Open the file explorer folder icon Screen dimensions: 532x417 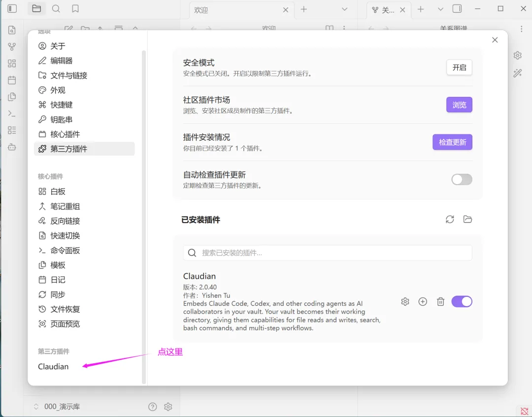36,8
